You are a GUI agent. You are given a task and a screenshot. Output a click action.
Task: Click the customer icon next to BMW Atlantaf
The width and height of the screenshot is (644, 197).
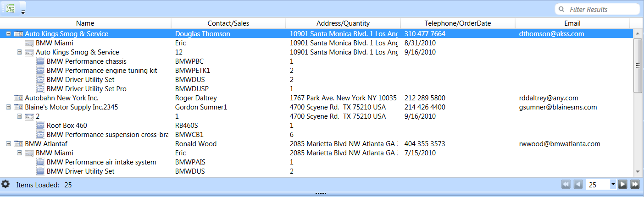point(18,144)
